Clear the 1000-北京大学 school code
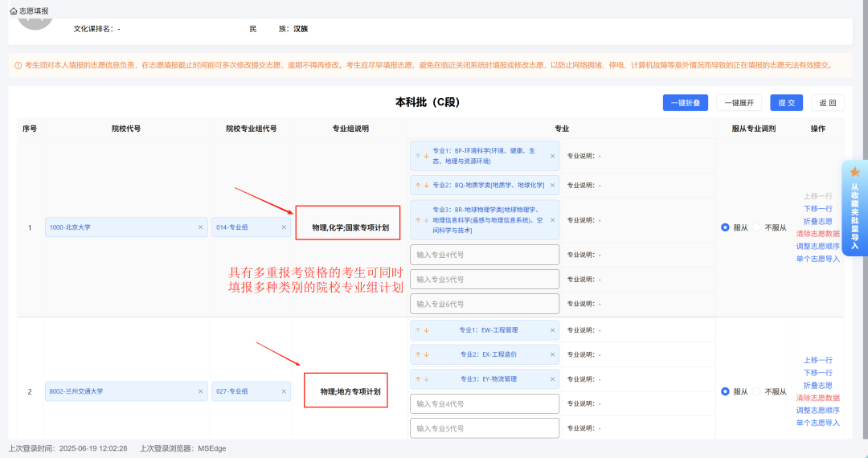Image resolution: width=868 pixels, height=458 pixels. 200,227
